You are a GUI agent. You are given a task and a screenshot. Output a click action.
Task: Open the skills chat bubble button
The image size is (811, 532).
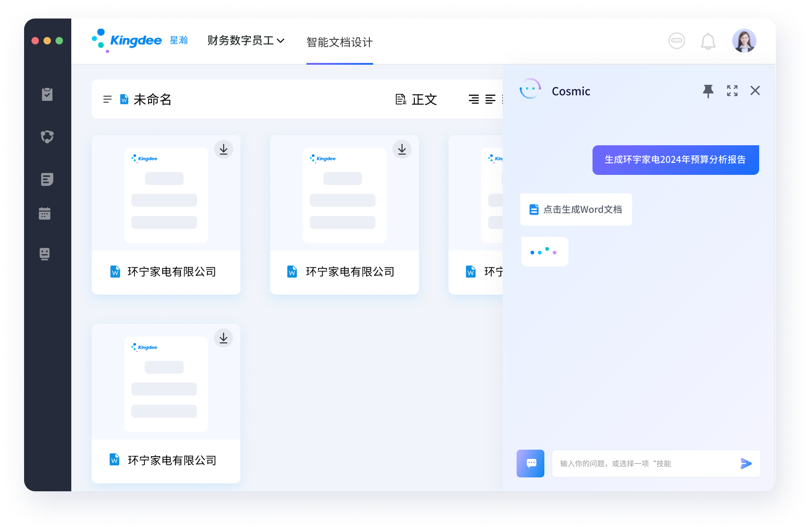[530, 464]
